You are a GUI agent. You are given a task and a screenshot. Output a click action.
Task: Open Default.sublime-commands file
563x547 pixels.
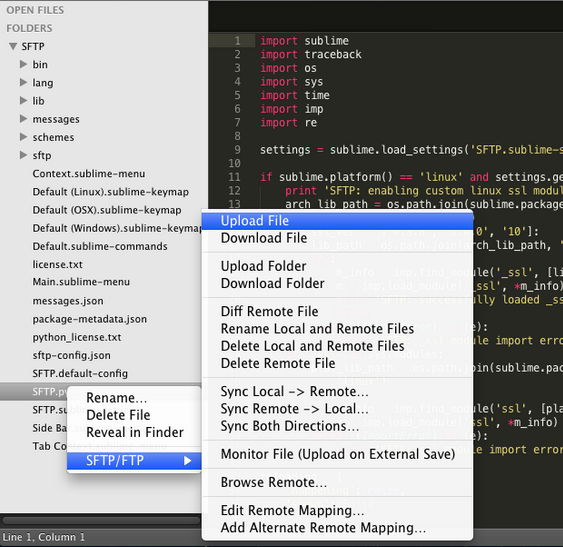click(100, 246)
